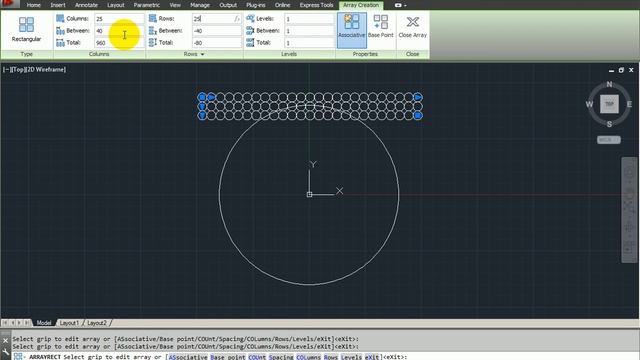Image resolution: width=640 pixels, height=360 pixels.
Task: Click the W compass direction on ViewCube
Action: (x=589, y=104)
